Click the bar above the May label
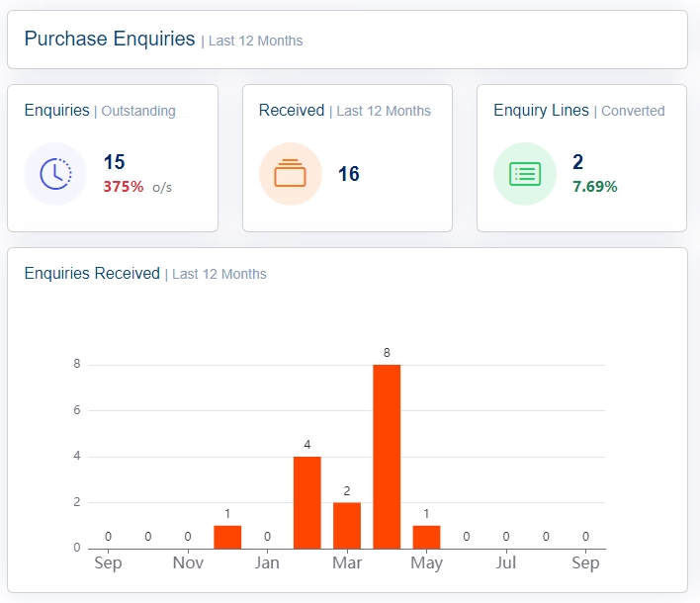700x603 pixels. click(x=426, y=537)
